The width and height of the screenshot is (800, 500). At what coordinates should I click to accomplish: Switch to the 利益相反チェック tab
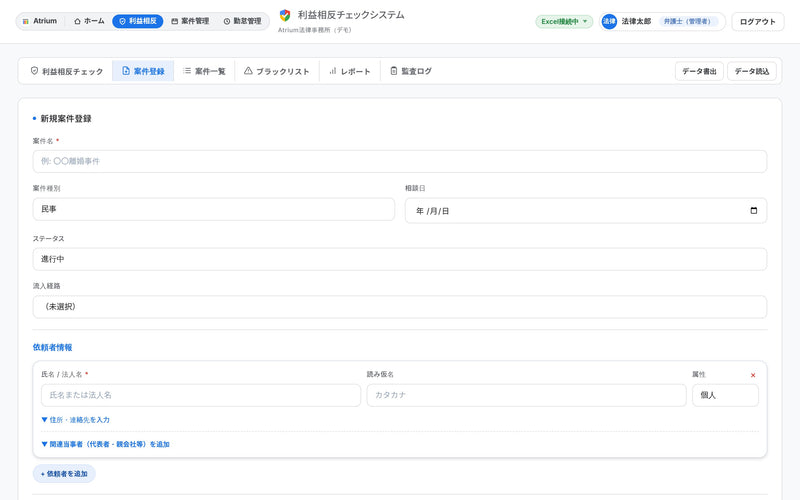click(x=67, y=71)
